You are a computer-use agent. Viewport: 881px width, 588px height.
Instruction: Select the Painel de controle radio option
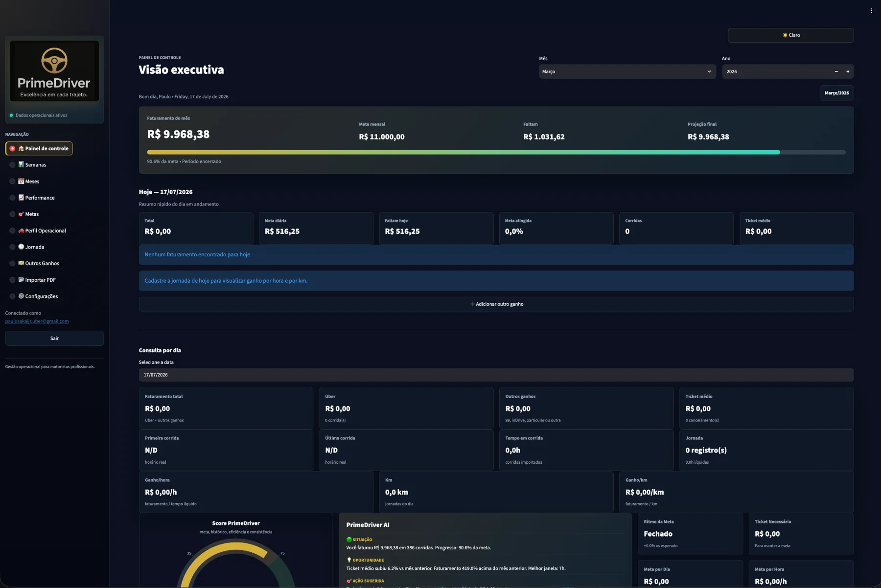(12, 149)
